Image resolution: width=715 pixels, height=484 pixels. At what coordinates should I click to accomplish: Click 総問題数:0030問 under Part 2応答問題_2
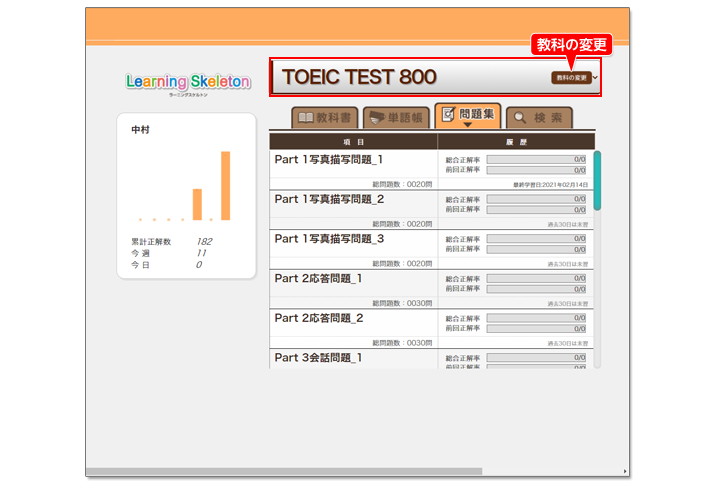click(402, 343)
